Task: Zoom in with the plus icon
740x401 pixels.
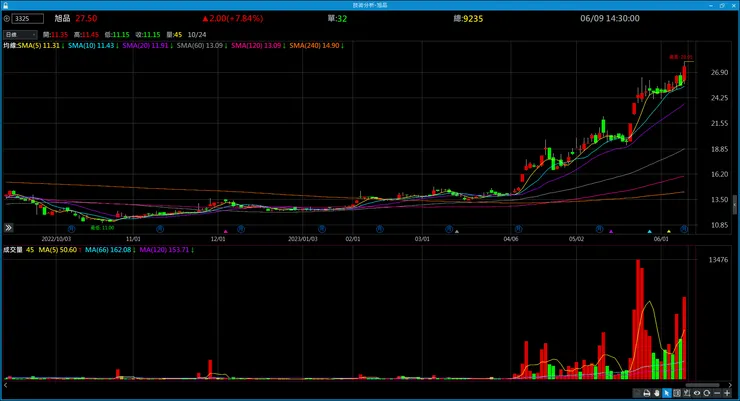Action: [x=727, y=393]
